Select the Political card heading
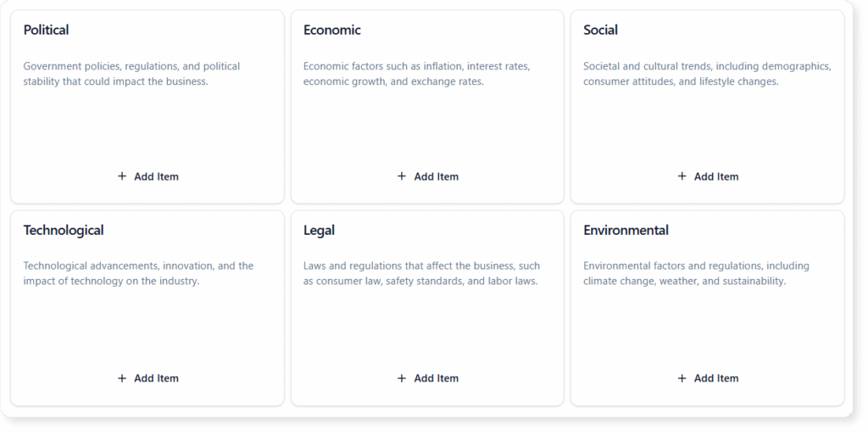This screenshot has height=435, width=868. point(47,31)
